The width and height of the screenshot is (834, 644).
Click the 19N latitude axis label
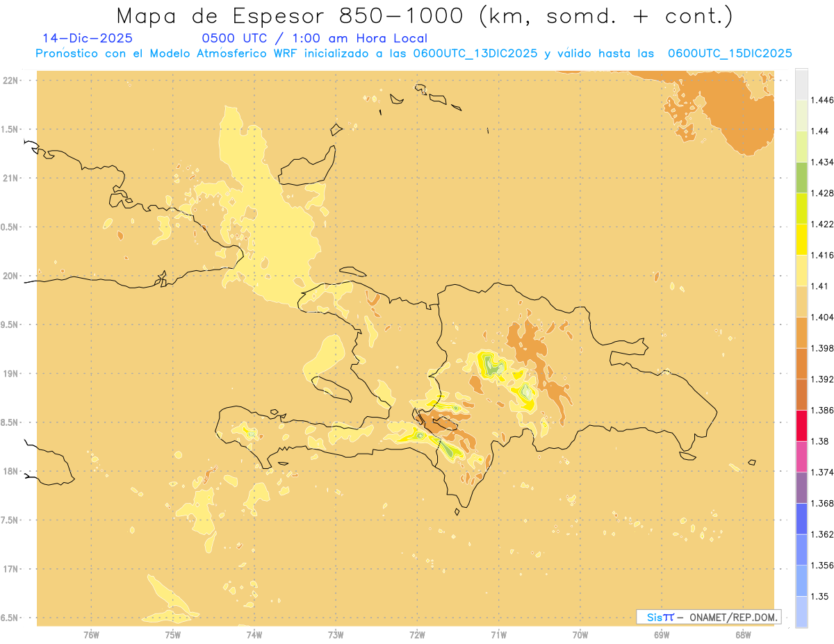coord(12,374)
